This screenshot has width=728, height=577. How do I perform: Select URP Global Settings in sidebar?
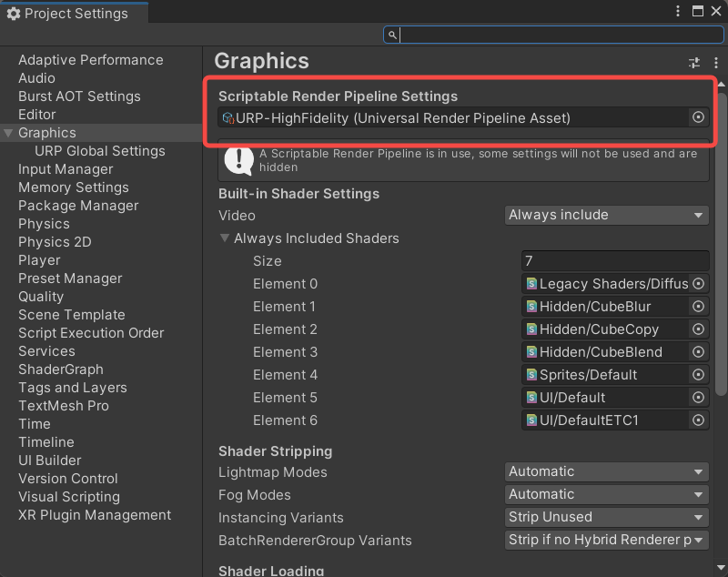tap(99, 151)
